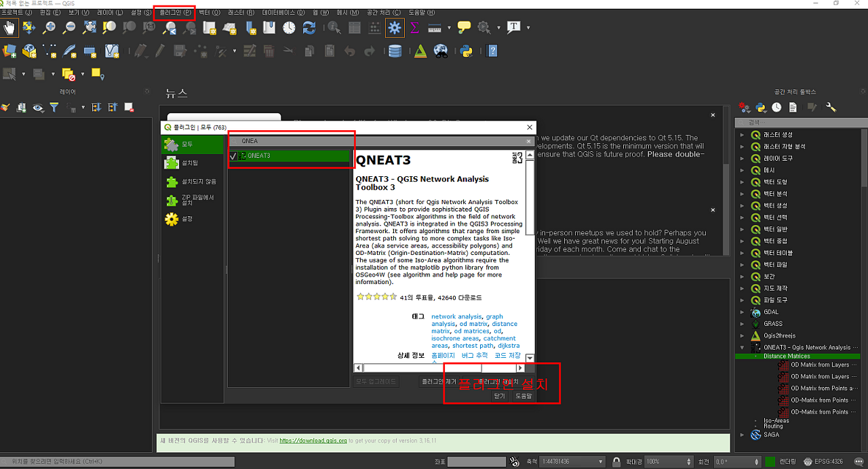Click the Refresh map icon
The height and width of the screenshot is (469, 868).
309,28
